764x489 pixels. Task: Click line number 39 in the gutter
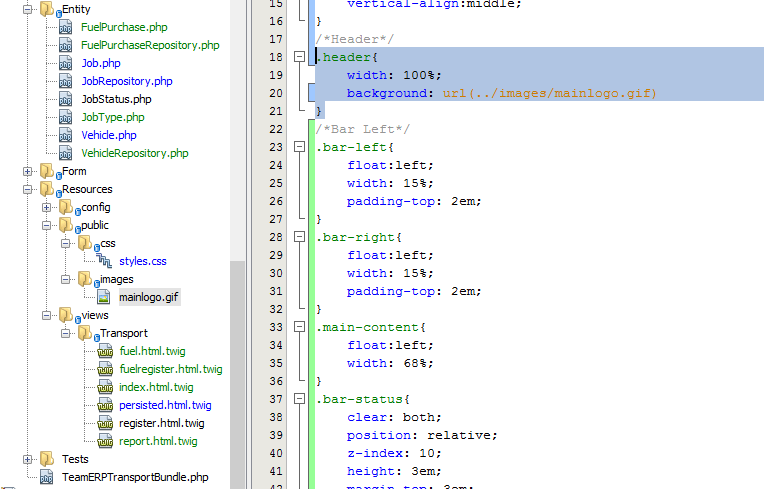click(x=276, y=435)
